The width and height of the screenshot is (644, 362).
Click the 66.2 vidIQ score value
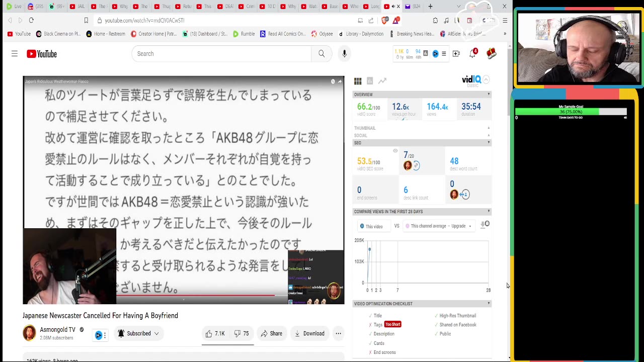tap(368, 107)
